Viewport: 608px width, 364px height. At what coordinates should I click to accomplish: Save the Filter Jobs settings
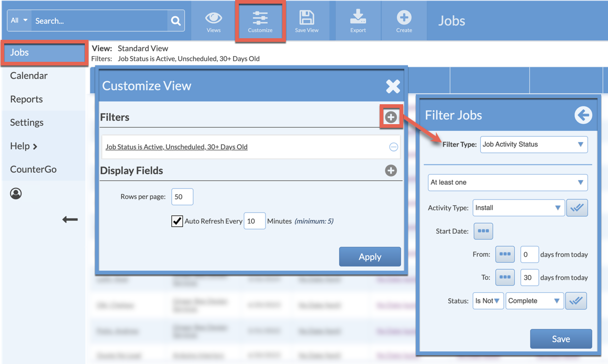tap(561, 339)
